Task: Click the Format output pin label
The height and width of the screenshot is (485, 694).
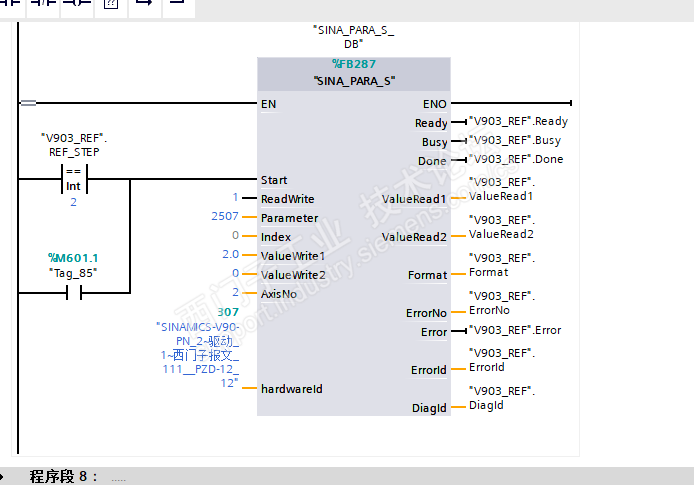Action: (428, 275)
